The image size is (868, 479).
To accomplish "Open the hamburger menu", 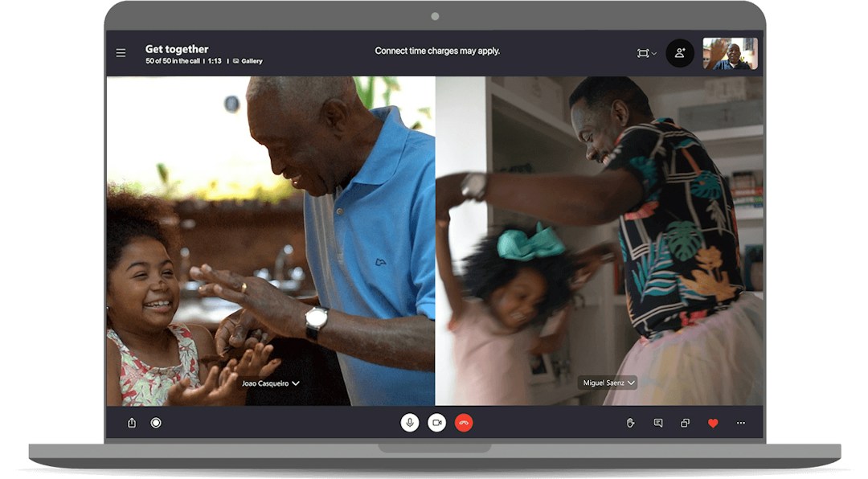I will 121,53.
